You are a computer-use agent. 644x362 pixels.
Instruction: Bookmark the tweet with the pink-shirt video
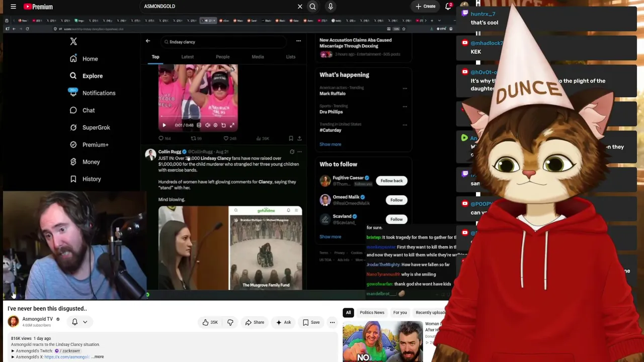click(x=291, y=138)
